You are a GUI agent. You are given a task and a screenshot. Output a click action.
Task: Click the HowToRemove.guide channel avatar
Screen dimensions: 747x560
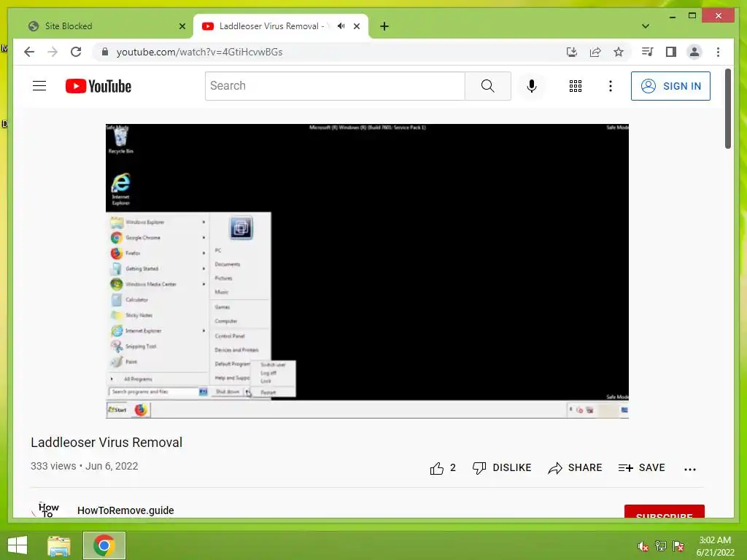[x=47, y=510]
